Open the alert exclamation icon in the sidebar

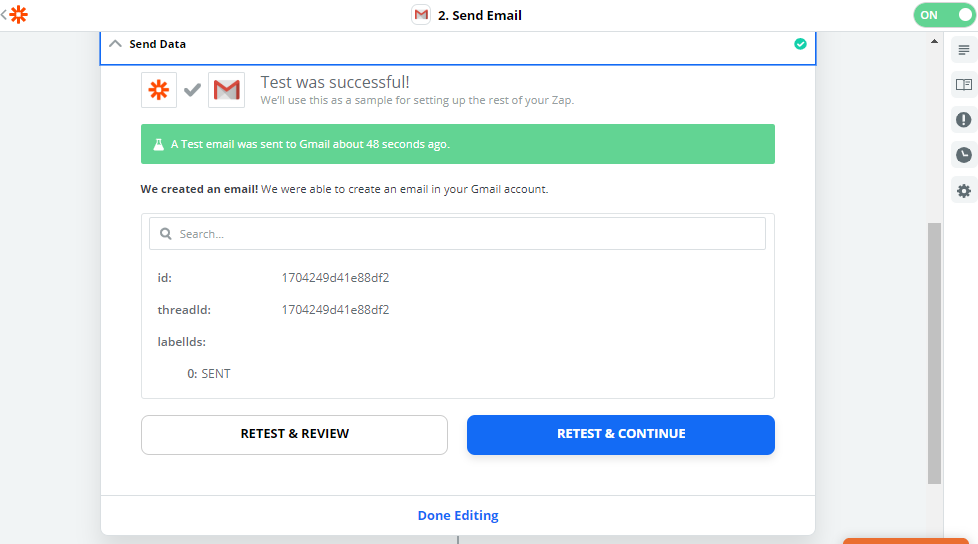[x=964, y=120]
